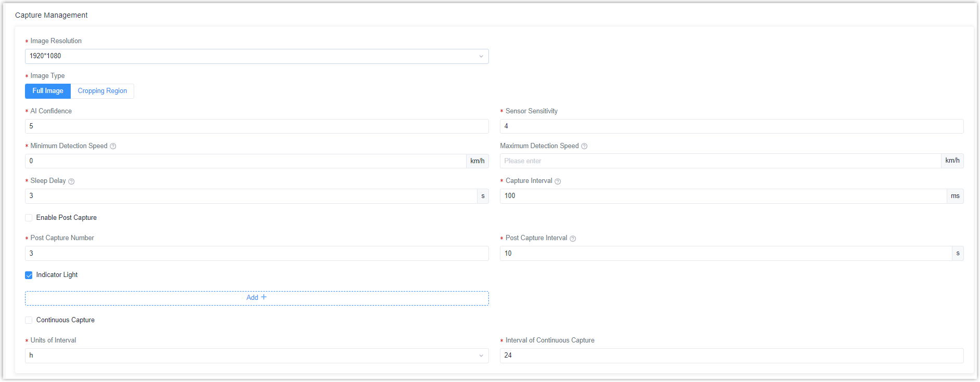This screenshot has height=382, width=980.
Task: Enable the Post Capture checkbox
Action: click(x=29, y=218)
